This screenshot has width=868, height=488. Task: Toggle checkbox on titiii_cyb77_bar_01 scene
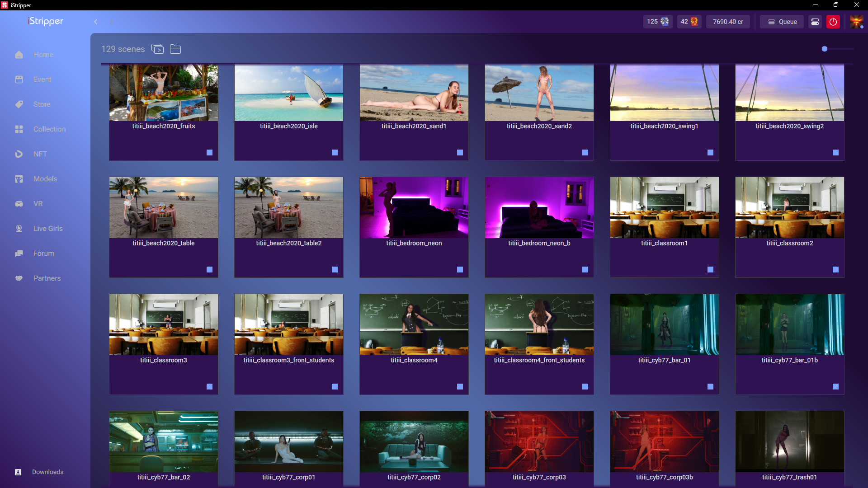pos(710,387)
